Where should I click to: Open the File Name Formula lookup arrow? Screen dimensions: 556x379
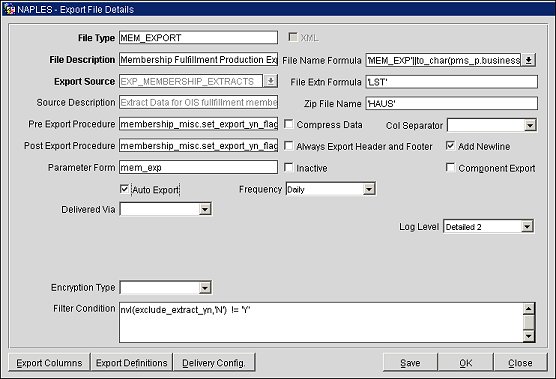pos(528,60)
